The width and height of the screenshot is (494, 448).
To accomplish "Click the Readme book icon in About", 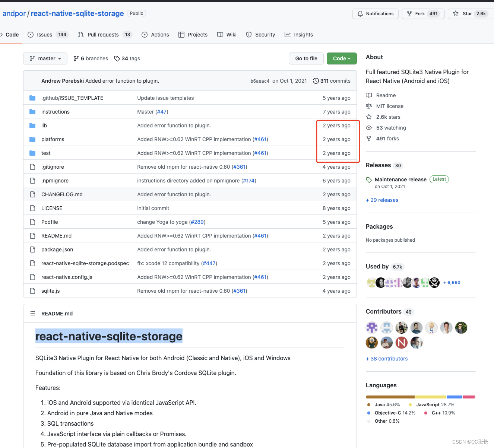I will click(369, 95).
